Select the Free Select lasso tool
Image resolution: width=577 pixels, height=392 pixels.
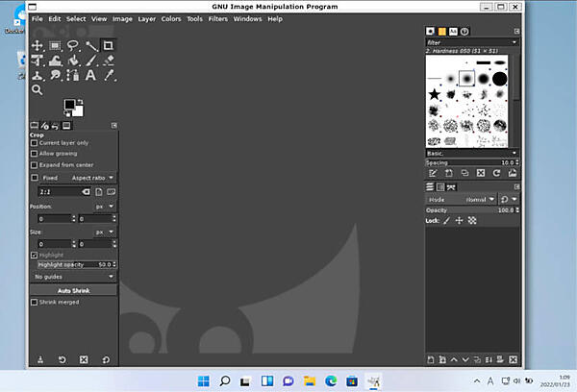click(72, 45)
